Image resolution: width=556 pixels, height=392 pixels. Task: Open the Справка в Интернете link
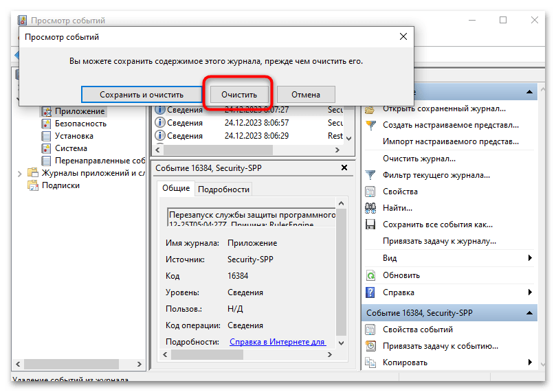[x=277, y=342]
